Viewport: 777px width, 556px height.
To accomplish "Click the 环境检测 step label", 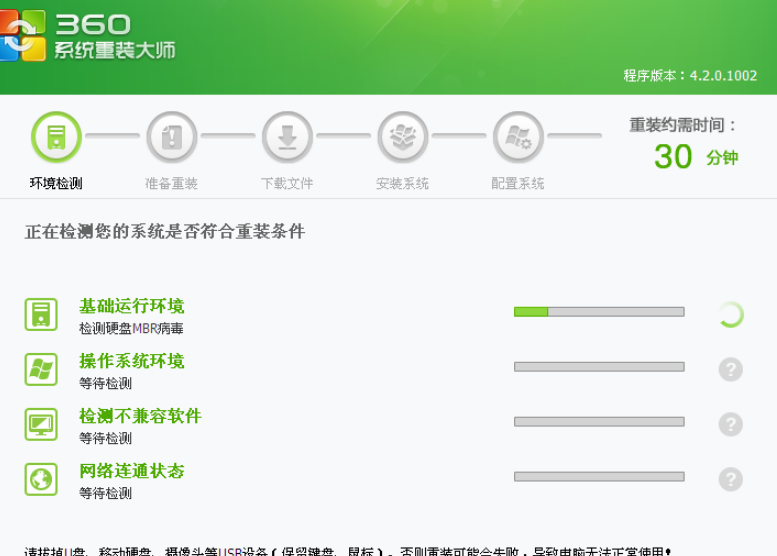I will pos(56,184).
